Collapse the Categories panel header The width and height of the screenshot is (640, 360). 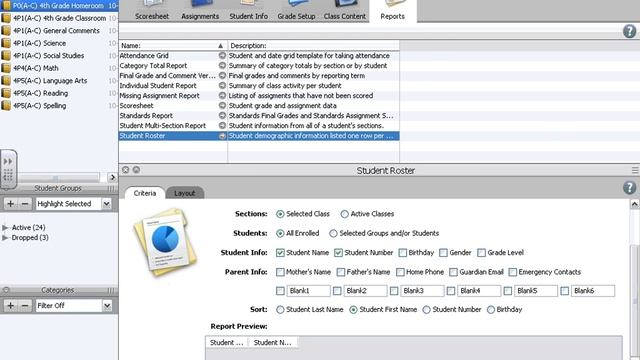click(6, 290)
